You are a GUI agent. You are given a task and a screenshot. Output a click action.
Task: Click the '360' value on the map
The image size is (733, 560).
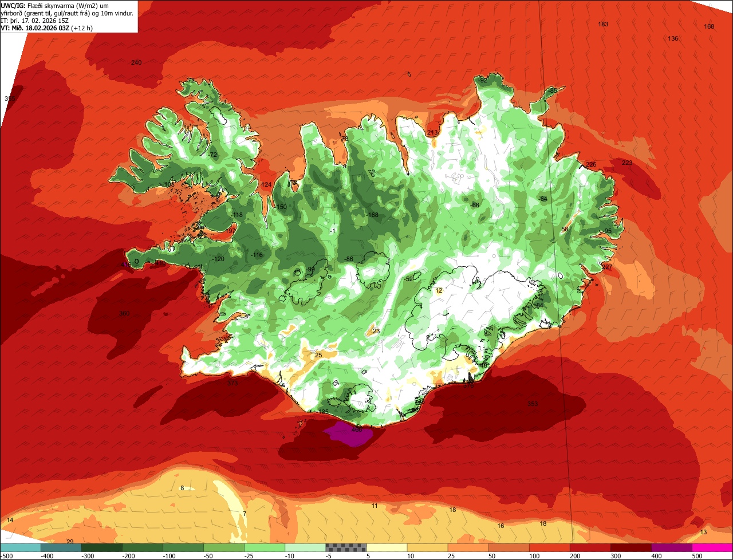click(124, 314)
